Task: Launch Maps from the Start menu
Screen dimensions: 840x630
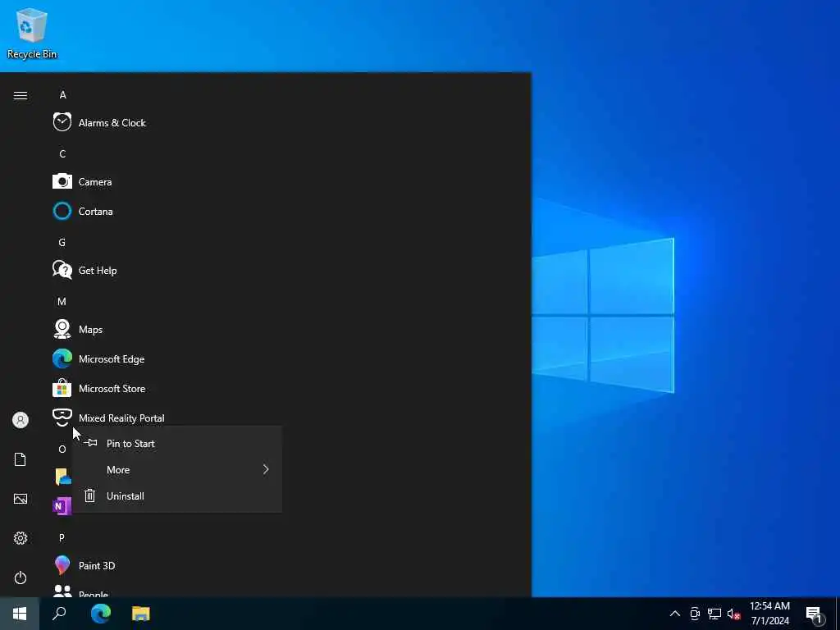Action: [78, 330]
